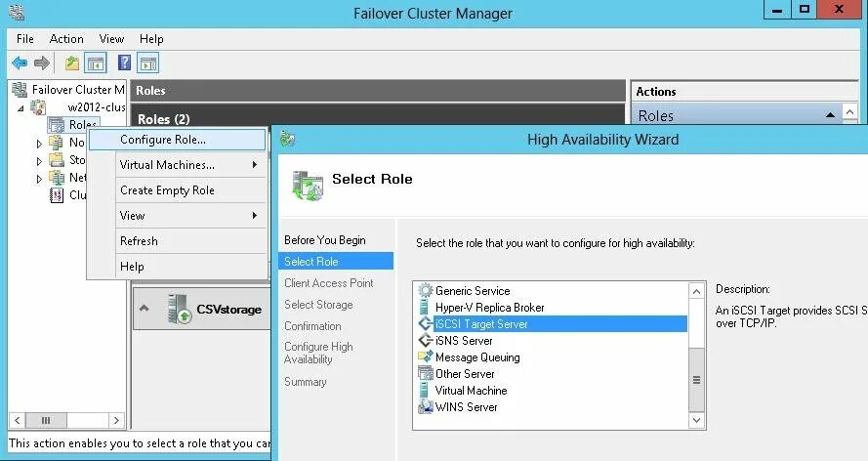Collapse the Roles section in Actions pane
The width and height of the screenshot is (868, 461).
coord(830,115)
